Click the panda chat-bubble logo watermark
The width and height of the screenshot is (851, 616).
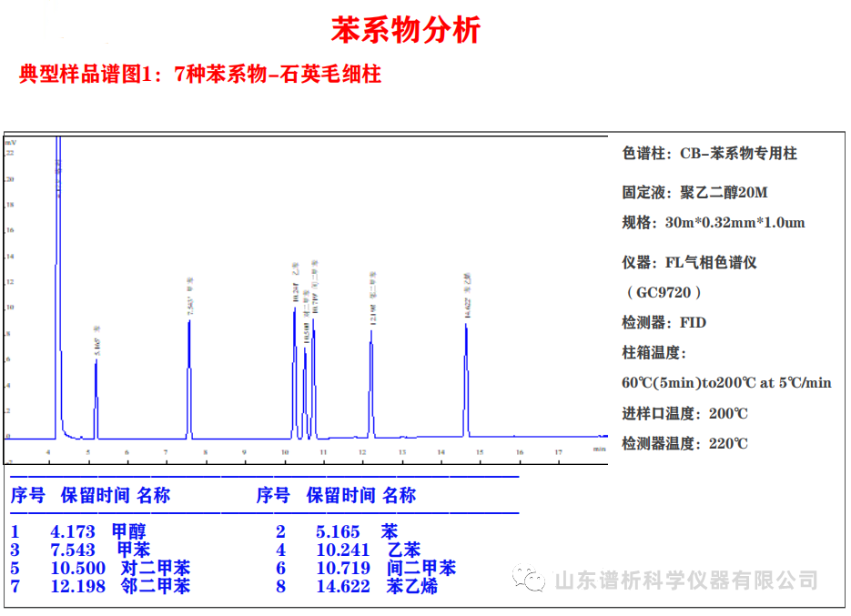click(x=531, y=575)
